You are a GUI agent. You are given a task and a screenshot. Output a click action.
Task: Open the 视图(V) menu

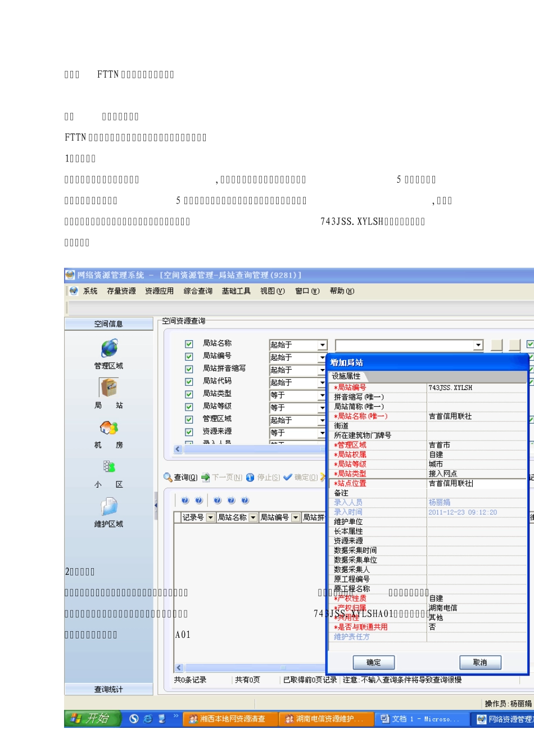pyautogui.click(x=273, y=291)
